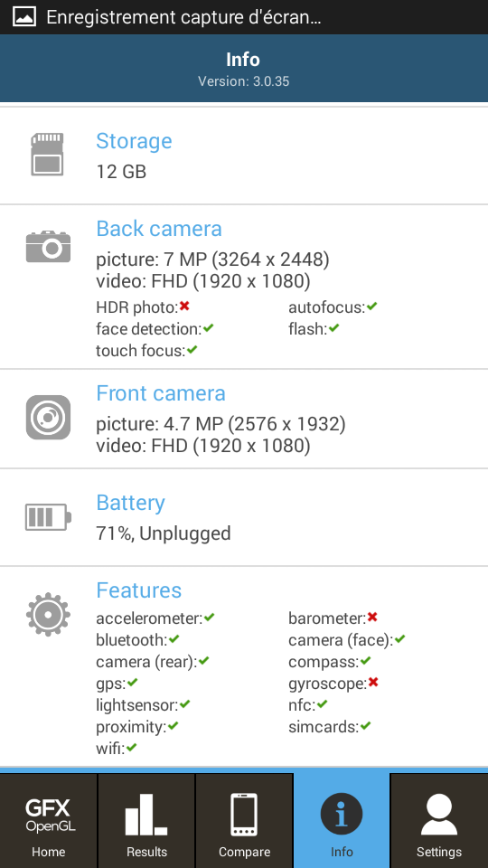Click the red X next to barometer

(x=372, y=617)
